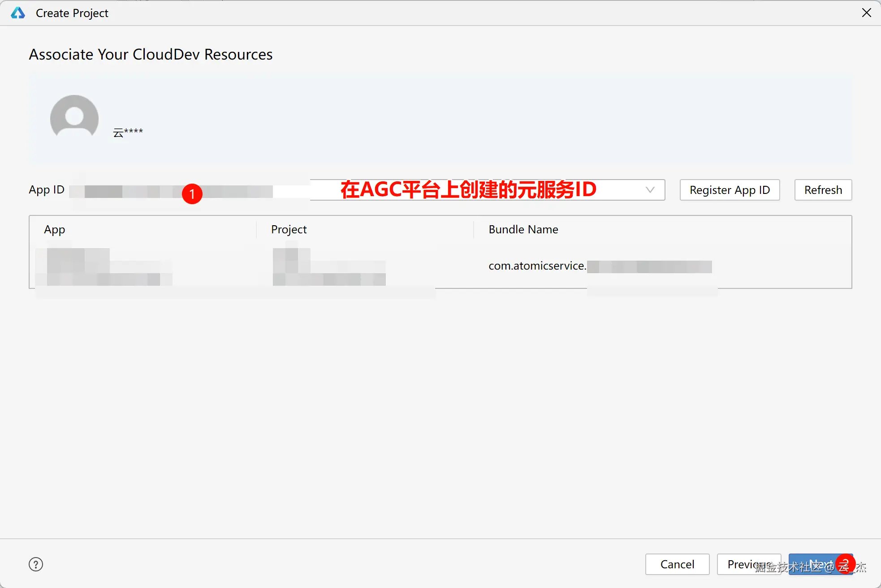Viewport: 881px width, 588px height.
Task: Click the blurred project name cell
Action: tap(329, 267)
